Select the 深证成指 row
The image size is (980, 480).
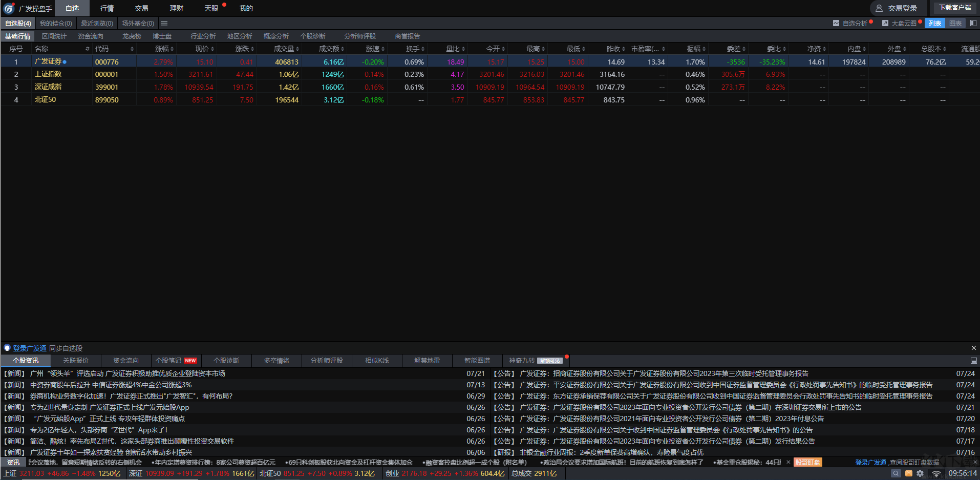(490, 87)
